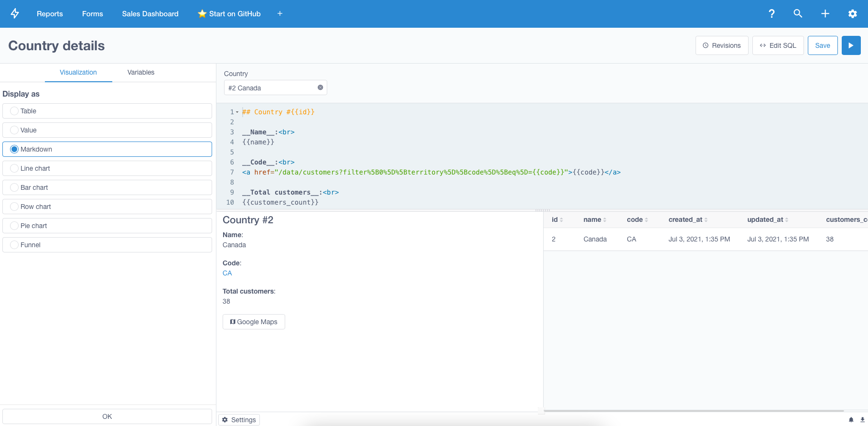Click the download icon at bottom right

coord(862,420)
